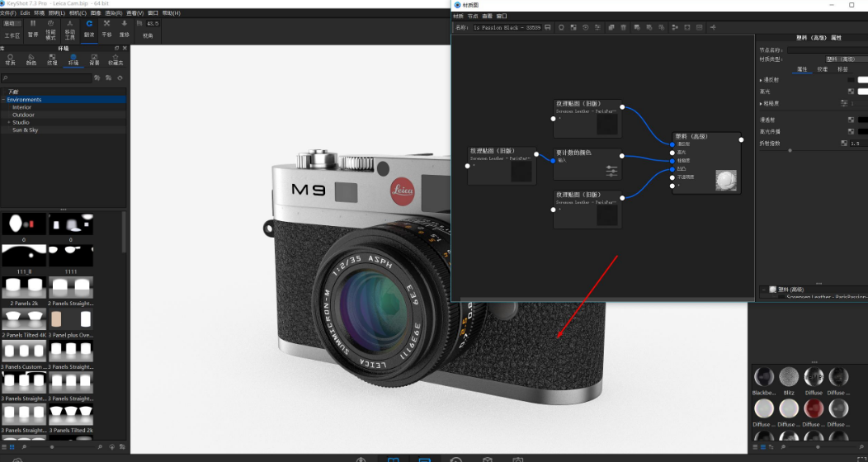Open the Move Tool (移动工具)
Viewport: 868px width, 462px height.
tap(70, 30)
